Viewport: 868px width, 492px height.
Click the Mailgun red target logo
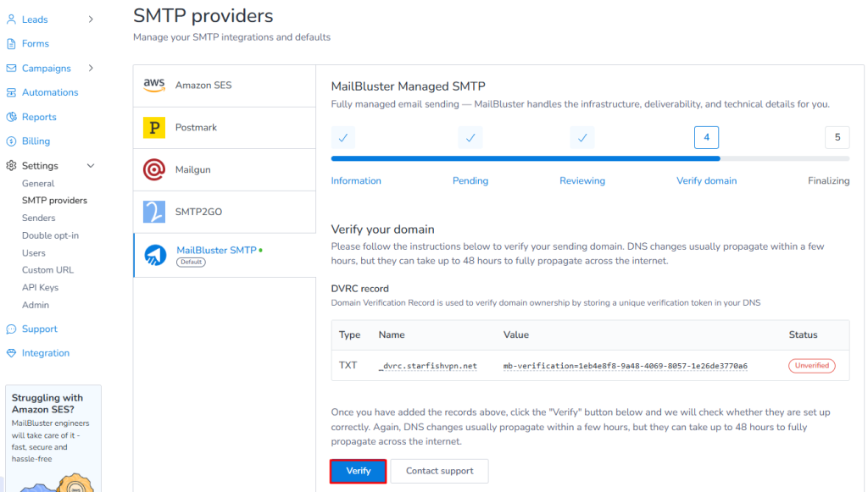(154, 169)
